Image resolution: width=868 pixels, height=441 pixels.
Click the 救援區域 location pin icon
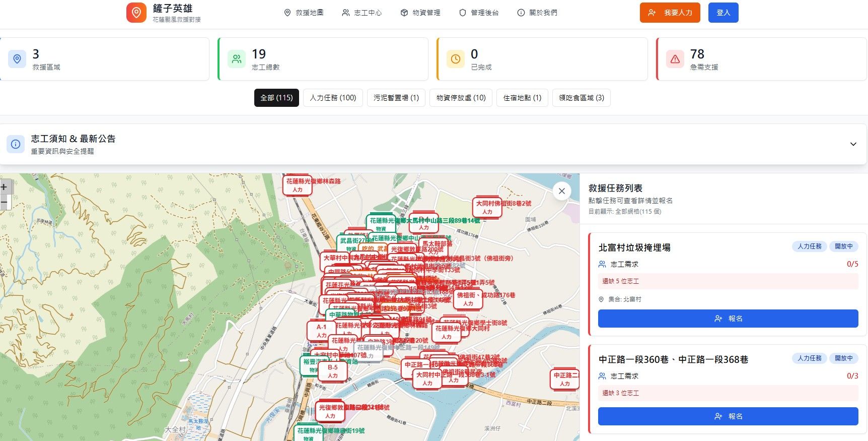[x=17, y=59]
